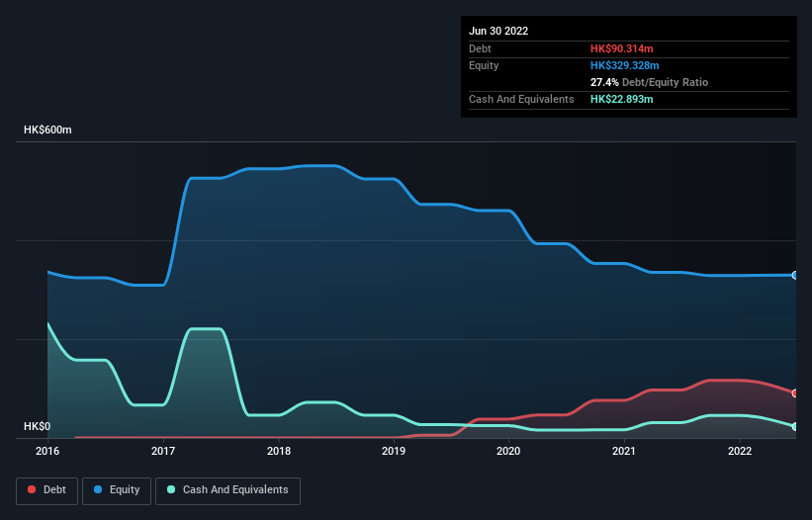Viewport: 812px width, 520px height.
Task: Click the 2016 axis label
Action: [x=47, y=451]
